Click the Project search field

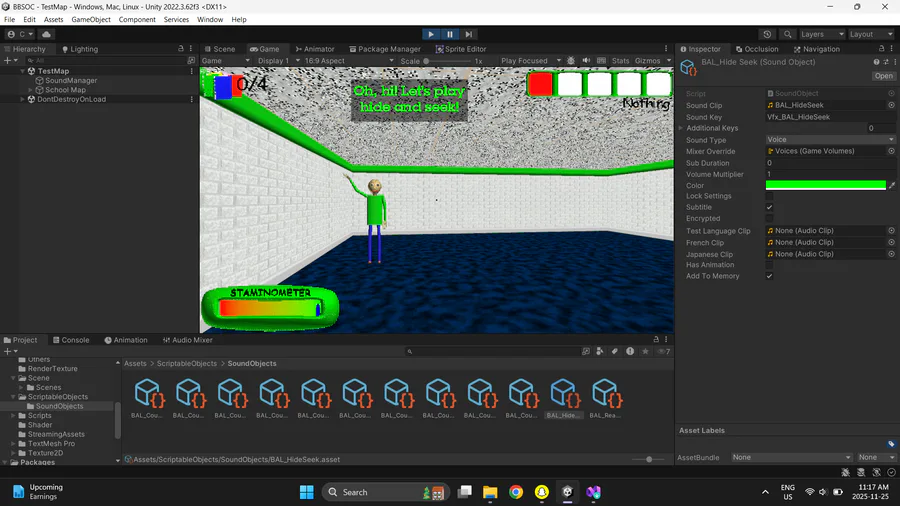pos(492,352)
